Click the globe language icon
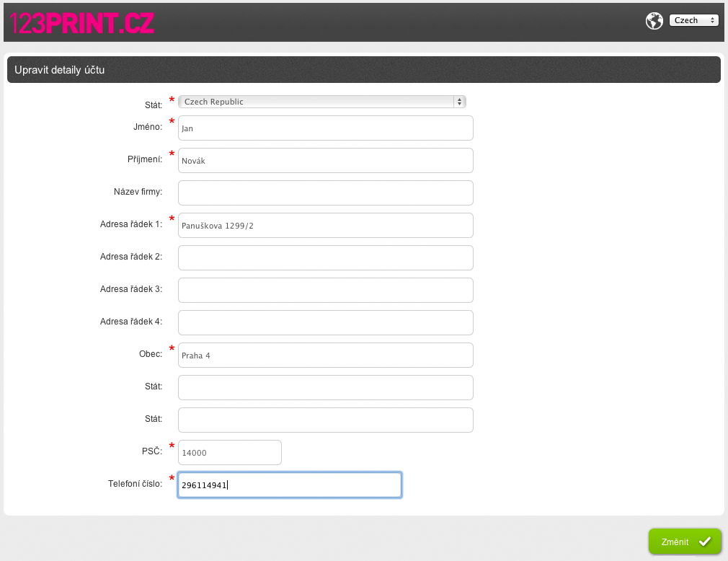 pyautogui.click(x=654, y=21)
